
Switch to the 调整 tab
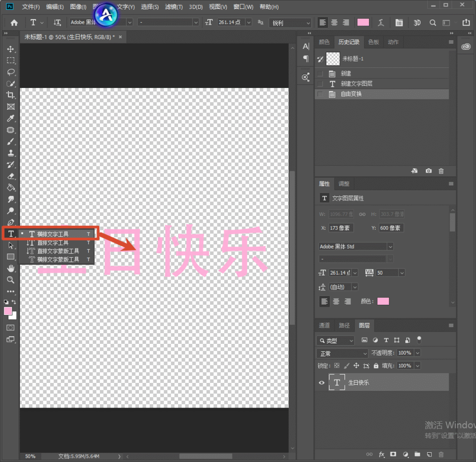tap(344, 184)
